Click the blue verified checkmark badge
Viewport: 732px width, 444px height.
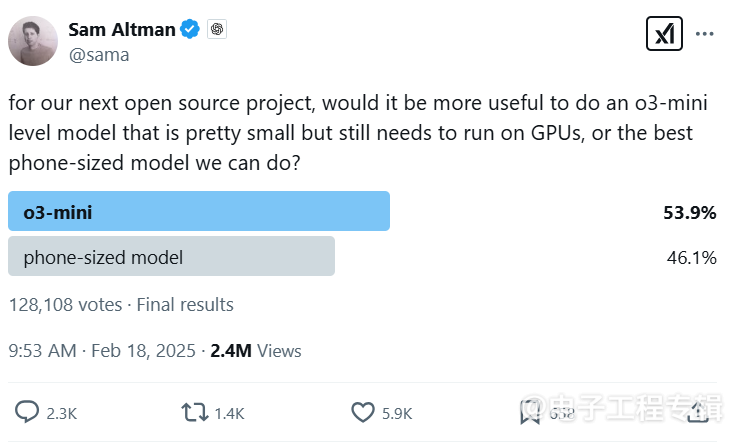(x=190, y=30)
